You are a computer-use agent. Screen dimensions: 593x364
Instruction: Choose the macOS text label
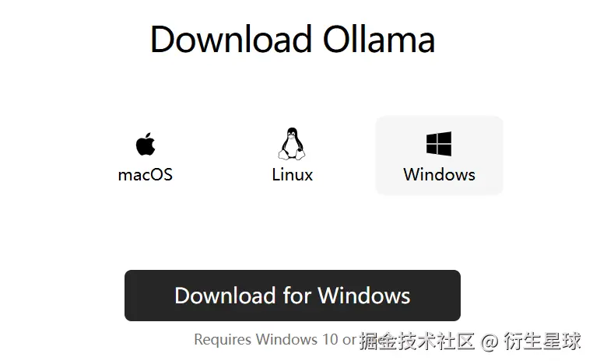pyautogui.click(x=146, y=175)
